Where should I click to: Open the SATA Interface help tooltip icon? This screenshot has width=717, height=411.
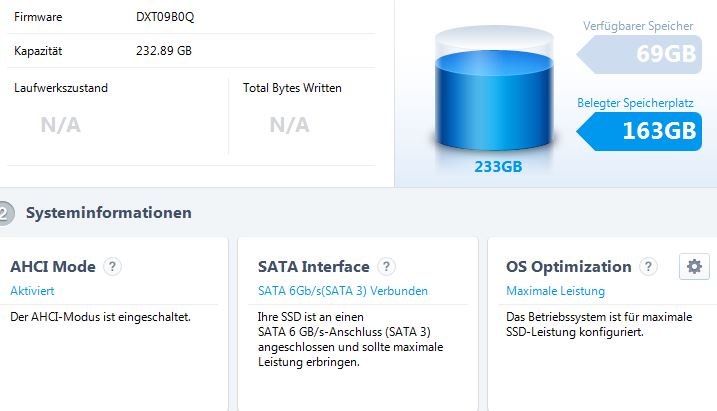387,267
